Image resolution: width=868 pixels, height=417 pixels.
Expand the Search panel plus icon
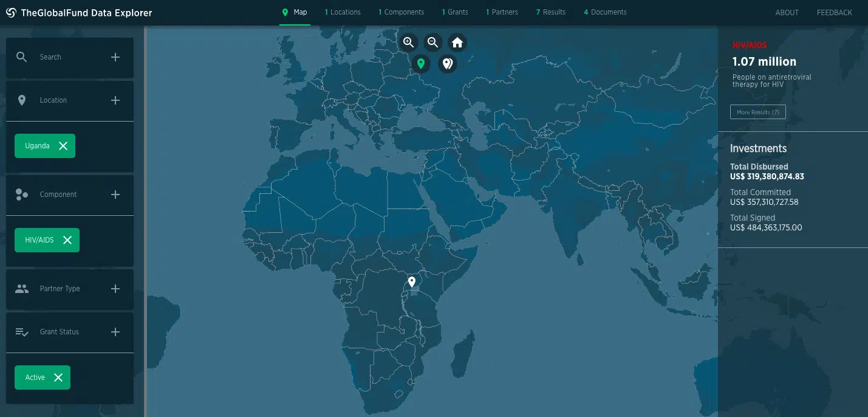tap(115, 57)
